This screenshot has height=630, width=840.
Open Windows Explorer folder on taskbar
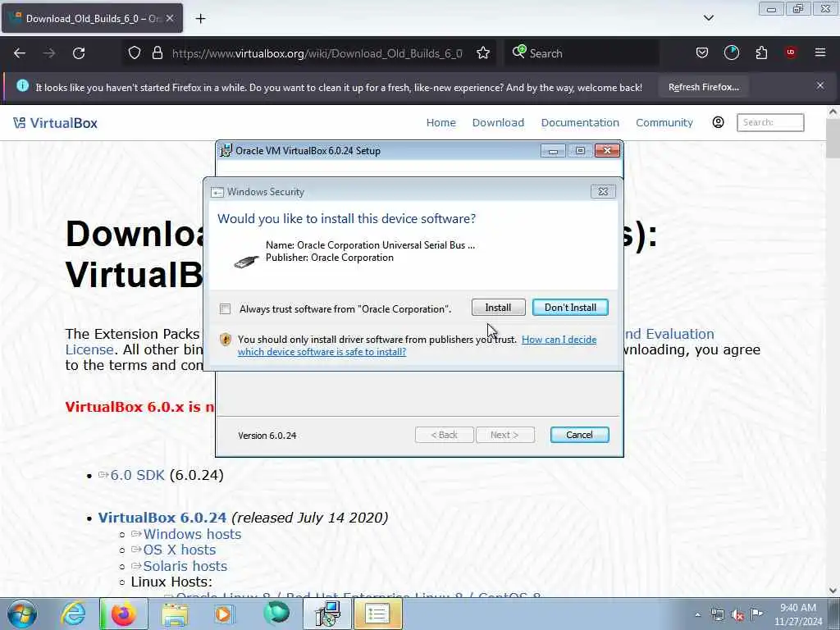(175, 614)
